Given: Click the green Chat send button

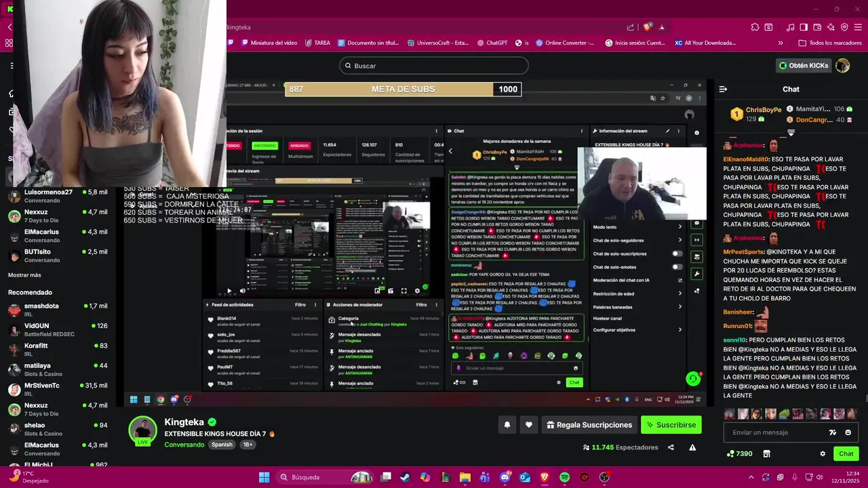Looking at the screenshot, I should [846, 453].
